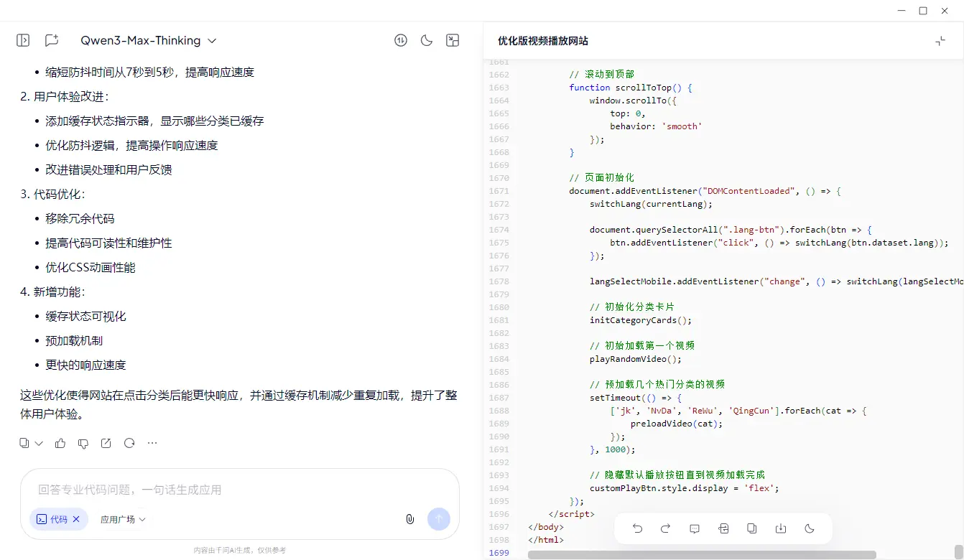Viewport: 964px width, 560px height.
Task: Click the 'customPlayBtn.style.display' code line
Action: (x=685, y=488)
